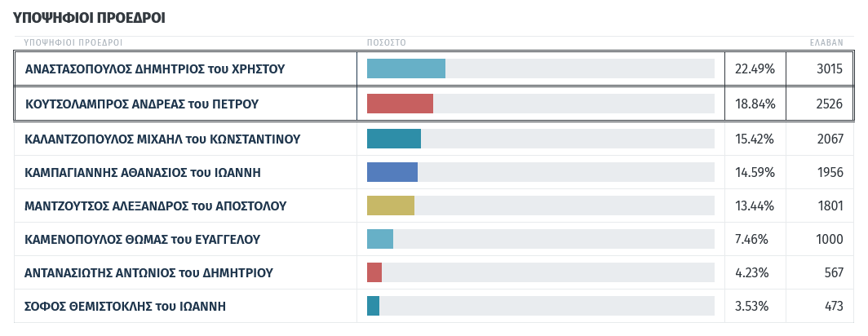Open ΚΑΛΑΝΤΖΟΠΟΥΛΟΣ ΜΙΧΑΗΛ του ΚΩΝΣΤΑΝΤΙΝΟΥ name
Screen dimensions: 868x336
(163, 139)
